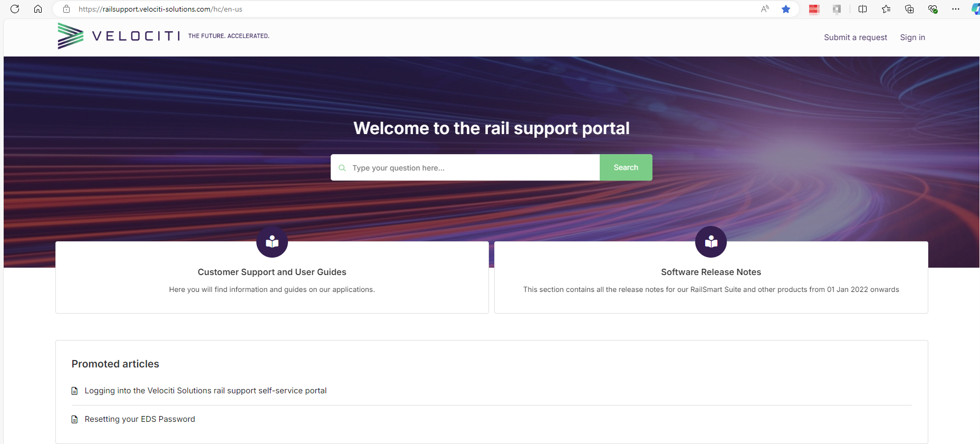Click the green Search button

(x=626, y=167)
